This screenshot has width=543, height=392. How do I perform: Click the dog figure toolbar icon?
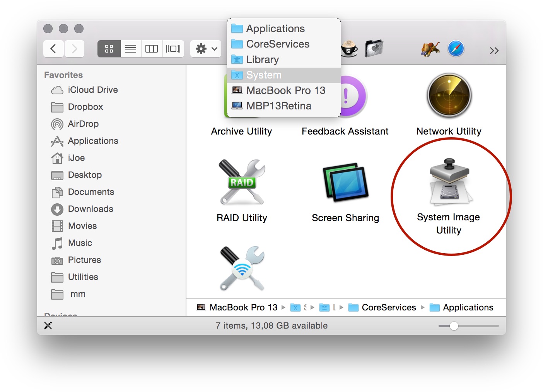point(430,49)
